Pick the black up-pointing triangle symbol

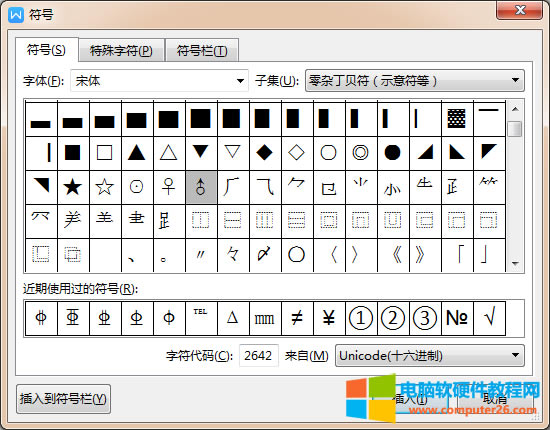pyautogui.click(x=136, y=153)
